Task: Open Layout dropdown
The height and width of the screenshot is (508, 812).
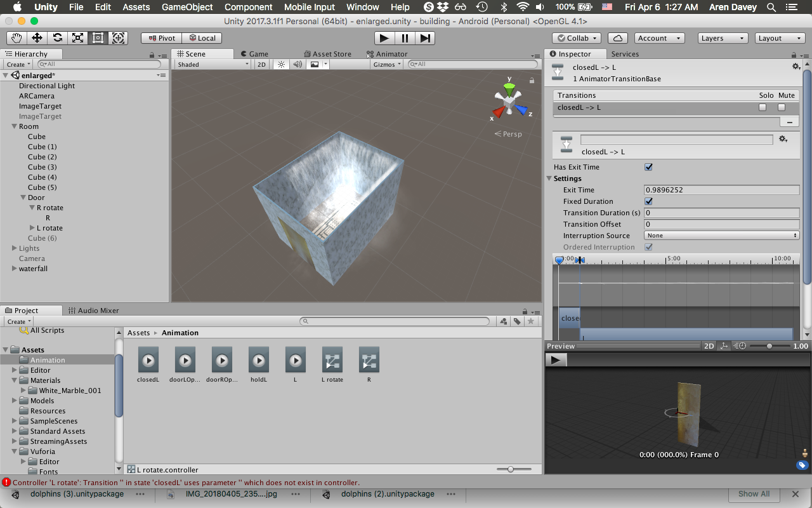Action: (780, 38)
